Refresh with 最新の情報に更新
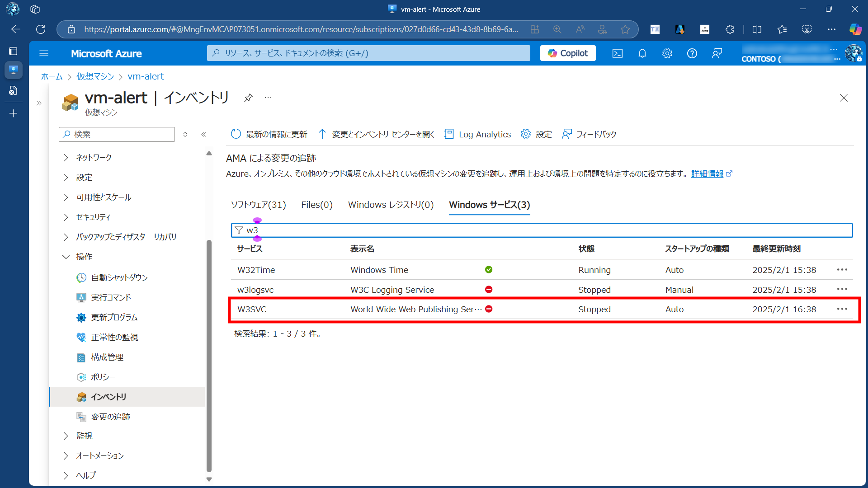This screenshot has height=488, width=868. tap(269, 134)
